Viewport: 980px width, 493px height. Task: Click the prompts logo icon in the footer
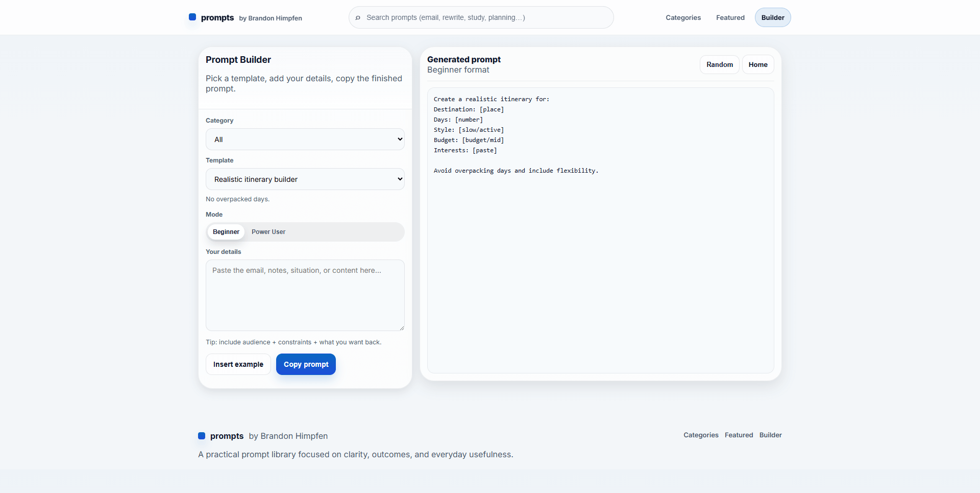(202, 436)
